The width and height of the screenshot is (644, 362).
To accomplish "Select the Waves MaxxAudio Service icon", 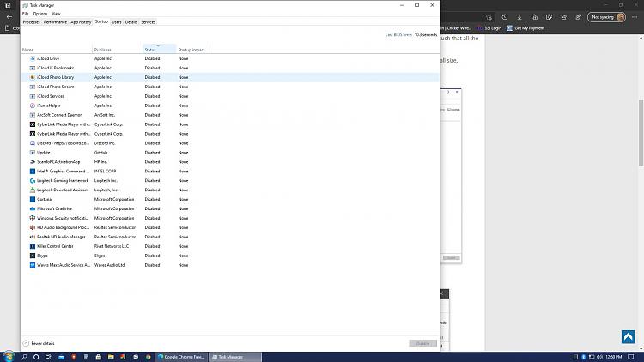I will [33, 265].
